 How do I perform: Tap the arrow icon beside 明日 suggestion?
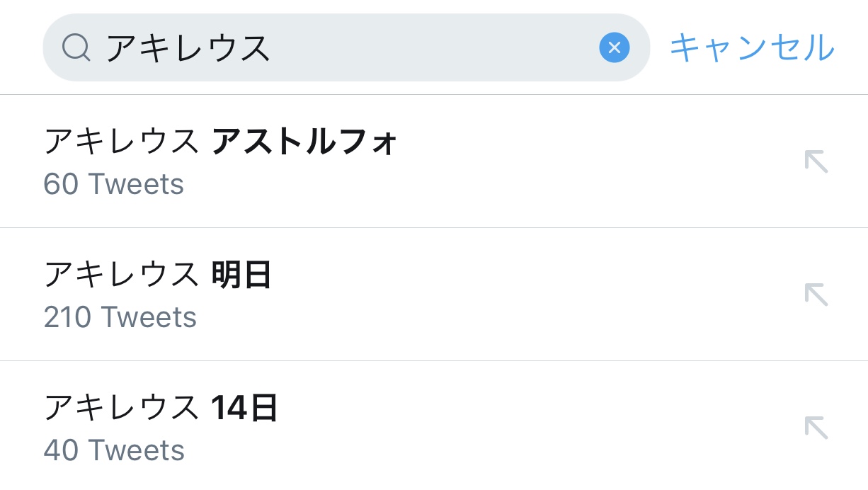click(816, 294)
